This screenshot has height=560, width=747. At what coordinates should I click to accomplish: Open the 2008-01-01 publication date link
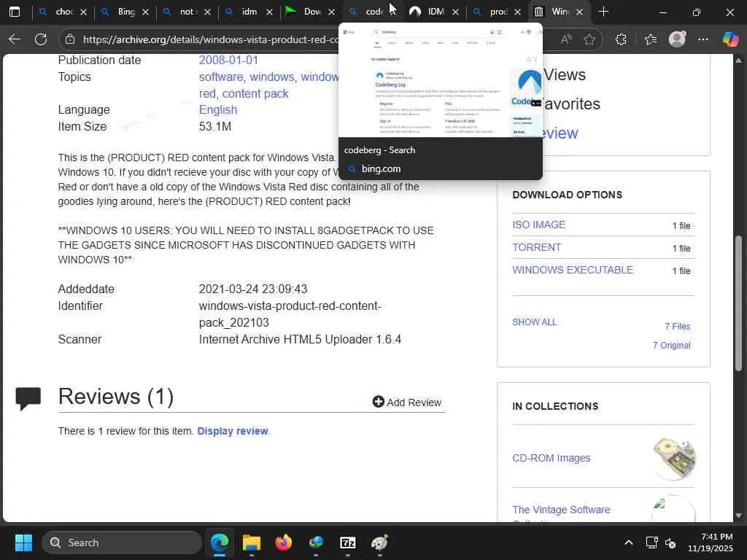[228, 60]
